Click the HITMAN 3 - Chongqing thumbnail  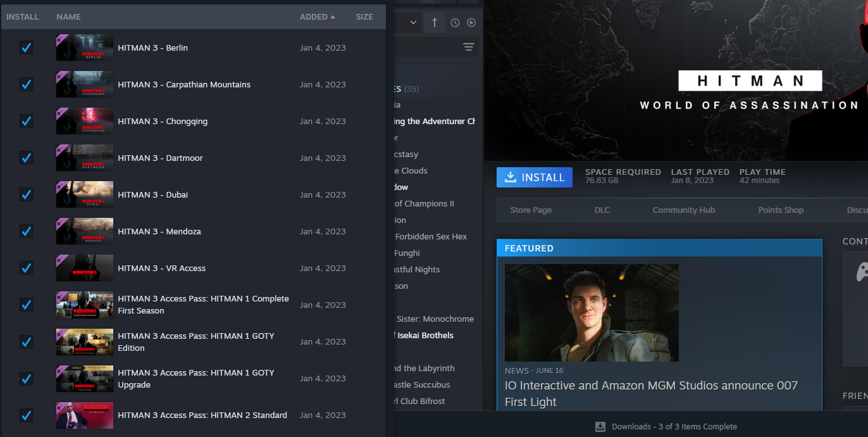(85, 121)
